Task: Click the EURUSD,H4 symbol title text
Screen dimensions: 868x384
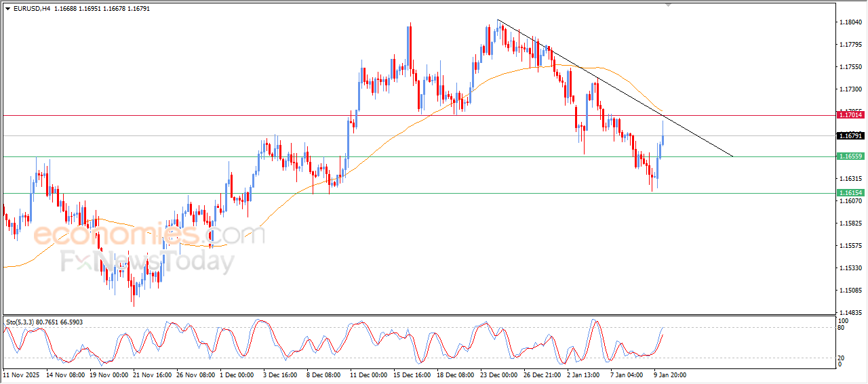Action: (x=31, y=8)
